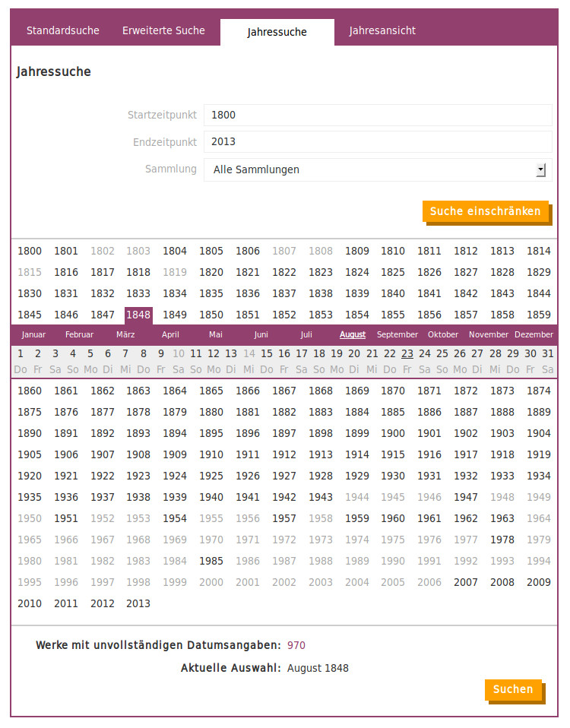Screen dimensions: 570x728
Task: Open the Erweiterte Suche tab
Action: click(163, 30)
